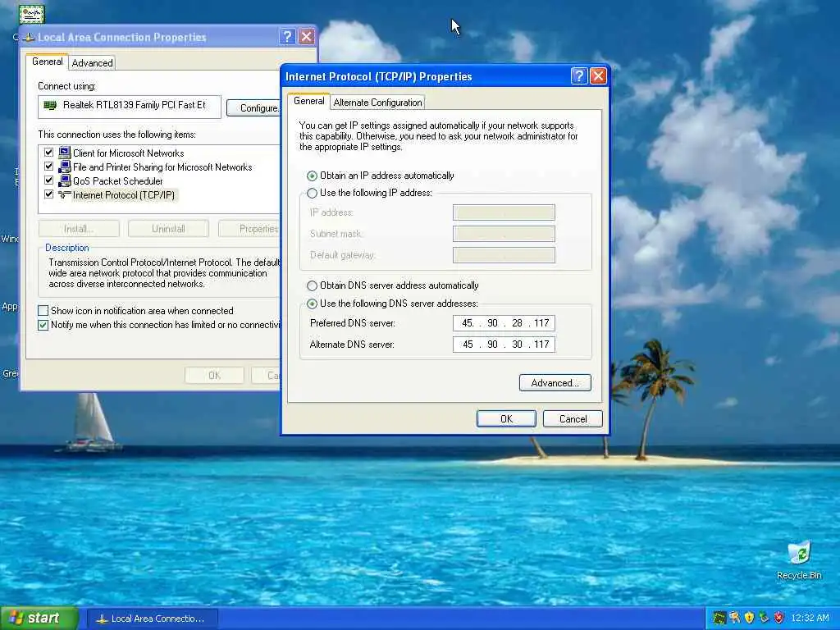Click the Preferred DNS server field
The width and height of the screenshot is (840, 630).
click(504, 323)
